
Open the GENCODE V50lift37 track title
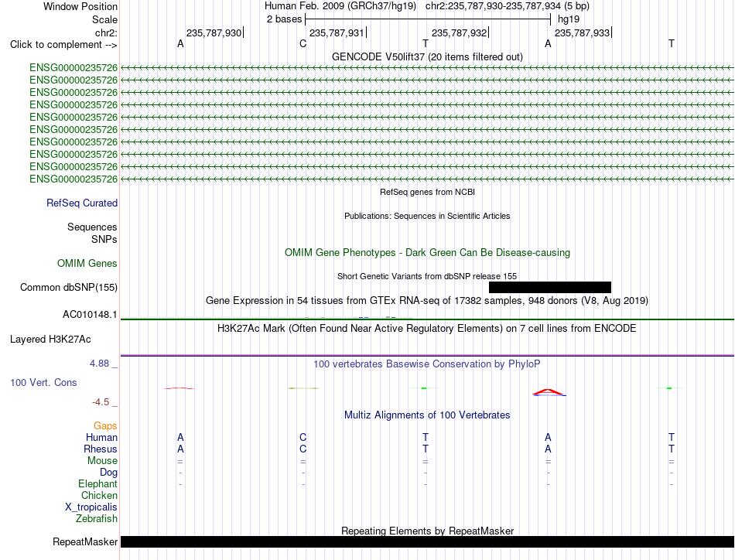point(427,56)
